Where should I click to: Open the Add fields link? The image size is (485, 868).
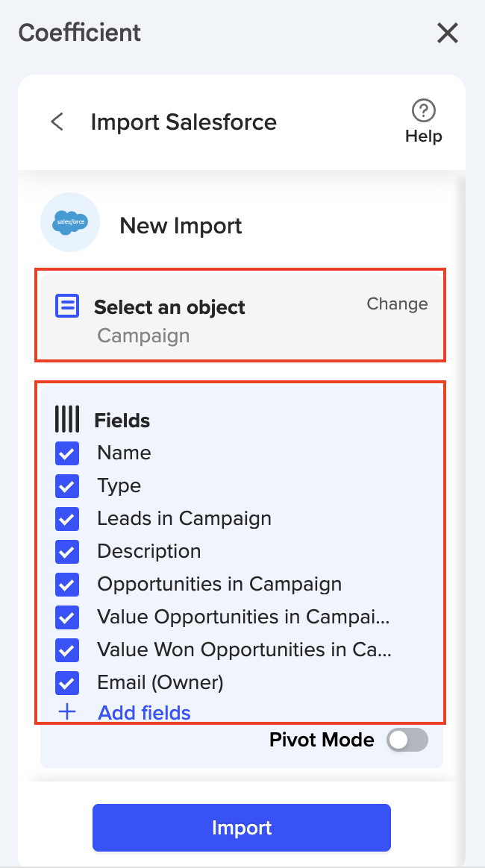pos(144,713)
